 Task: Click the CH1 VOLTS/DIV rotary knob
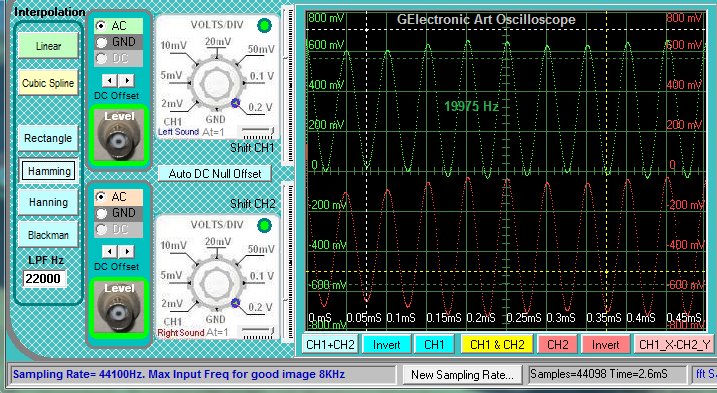click(x=215, y=82)
